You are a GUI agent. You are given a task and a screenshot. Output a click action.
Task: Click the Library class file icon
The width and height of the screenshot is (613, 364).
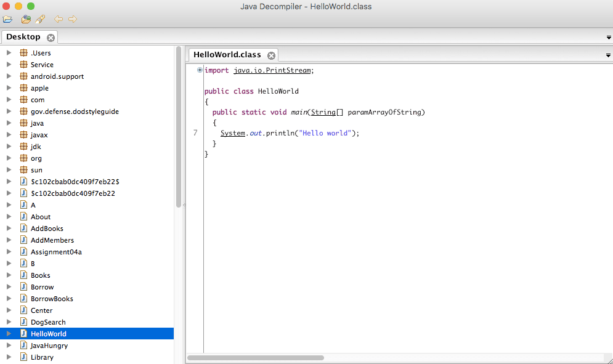coord(24,357)
